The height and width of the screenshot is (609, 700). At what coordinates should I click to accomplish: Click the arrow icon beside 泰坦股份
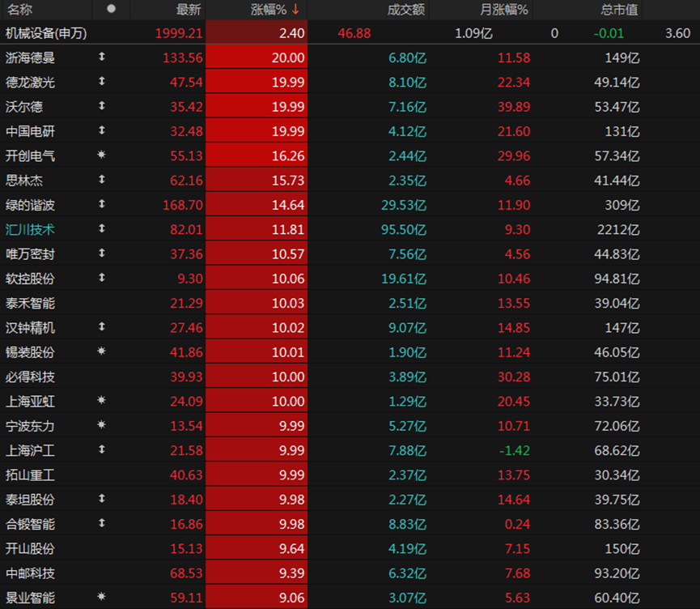102,499
